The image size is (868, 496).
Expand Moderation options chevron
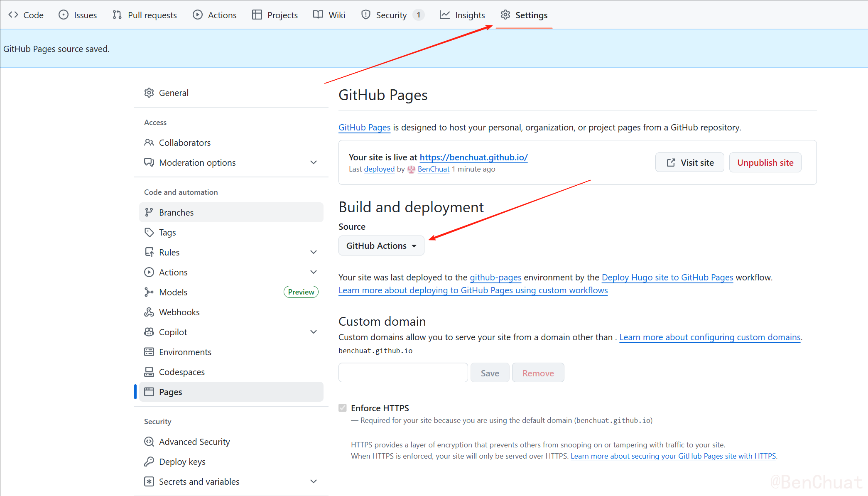coord(314,162)
